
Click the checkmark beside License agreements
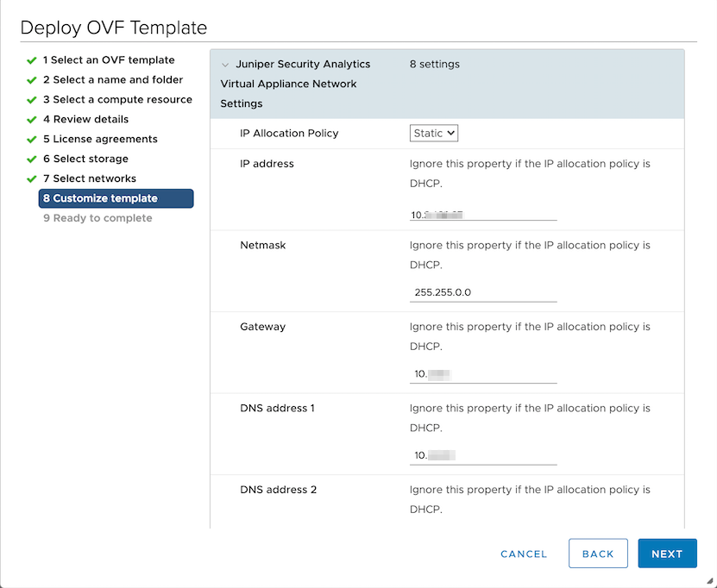pos(32,140)
